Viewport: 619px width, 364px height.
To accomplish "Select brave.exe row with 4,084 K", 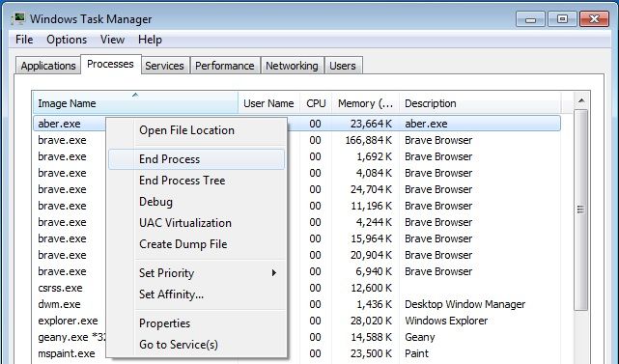I will pos(296,173).
